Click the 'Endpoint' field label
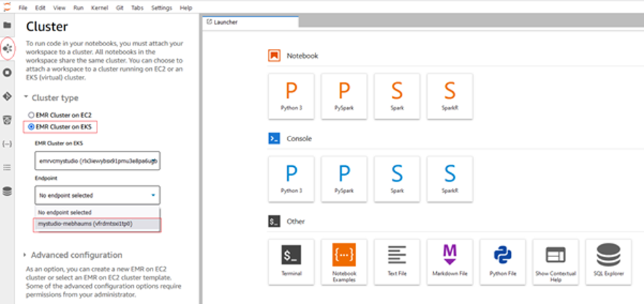644x304 pixels. click(x=46, y=179)
